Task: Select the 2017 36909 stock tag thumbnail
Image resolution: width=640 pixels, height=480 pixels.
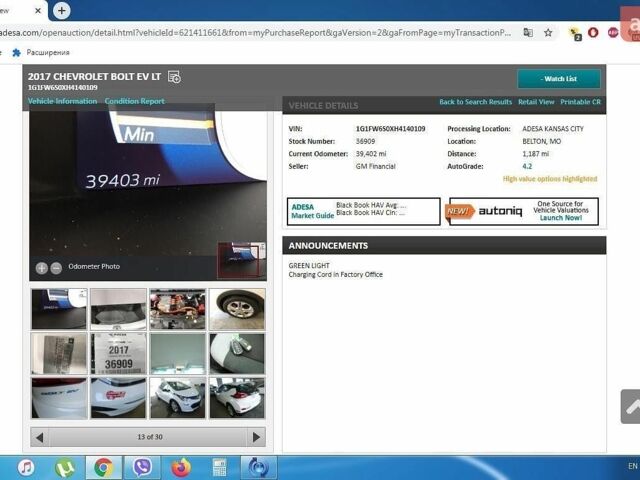Action: [x=118, y=353]
